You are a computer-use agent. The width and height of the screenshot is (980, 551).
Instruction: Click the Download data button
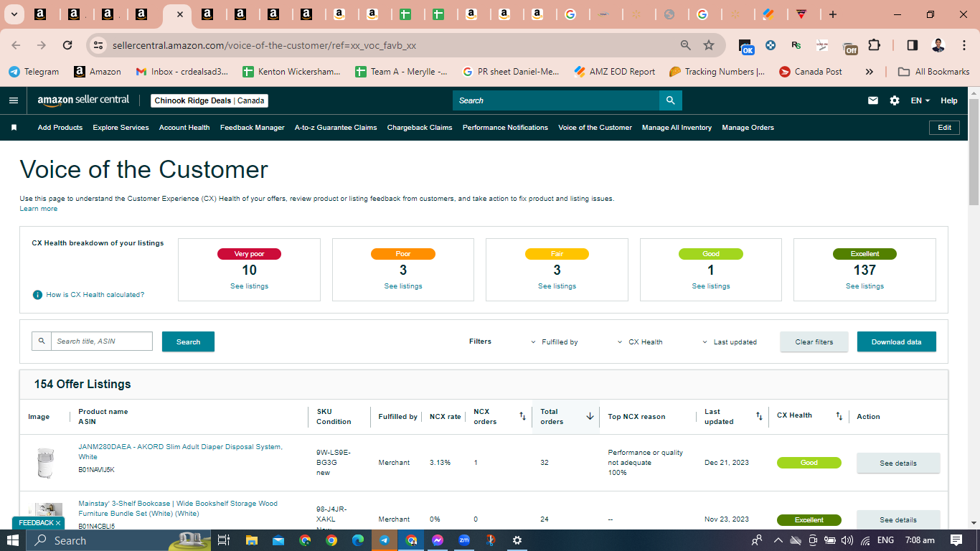(x=896, y=342)
